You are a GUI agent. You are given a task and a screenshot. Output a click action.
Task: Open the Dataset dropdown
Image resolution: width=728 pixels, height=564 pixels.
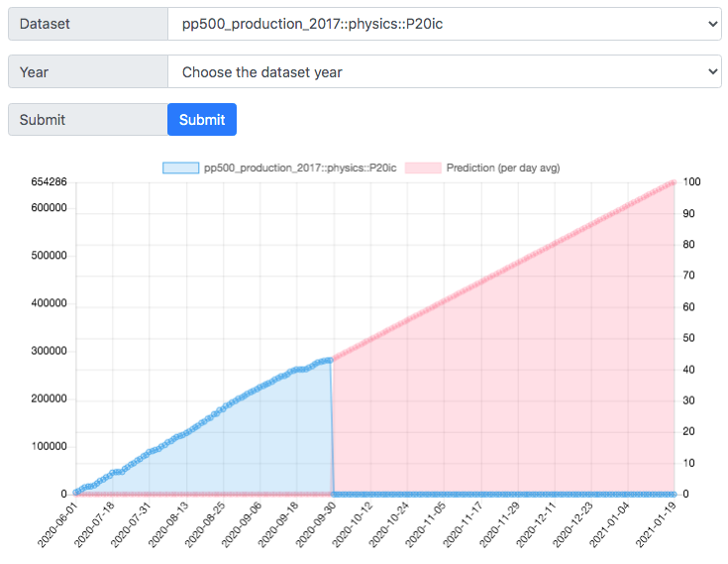tap(445, 24)
